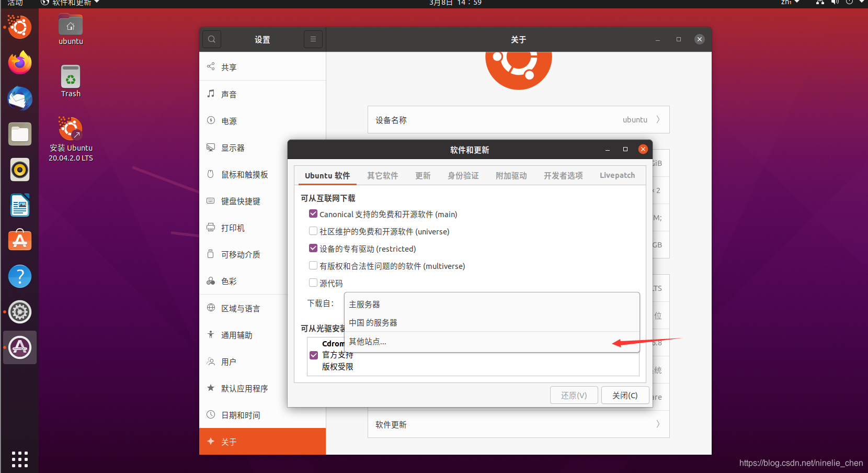
Task: Enable the multiverse software checkbox
Action: pos(313,266)
